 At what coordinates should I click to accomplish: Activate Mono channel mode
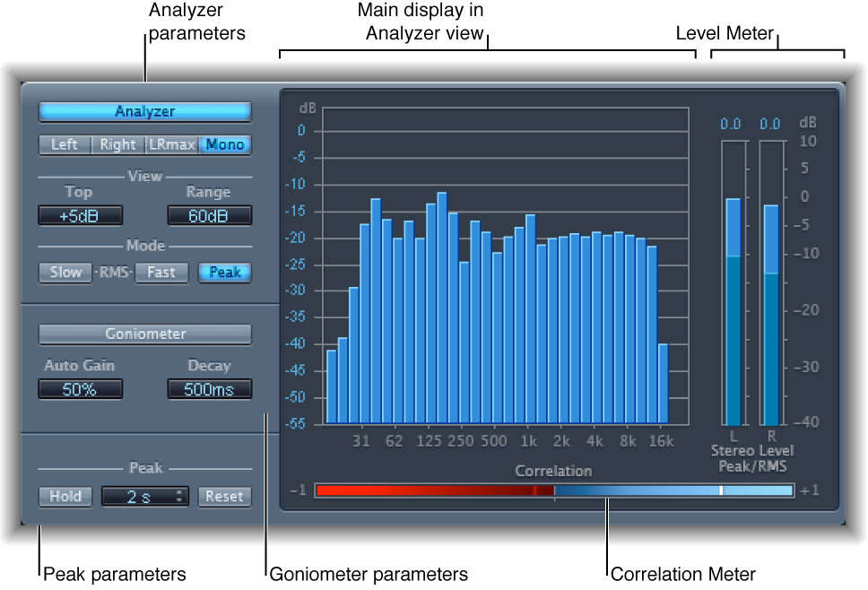pyautogui.click(x=225, y=143)
